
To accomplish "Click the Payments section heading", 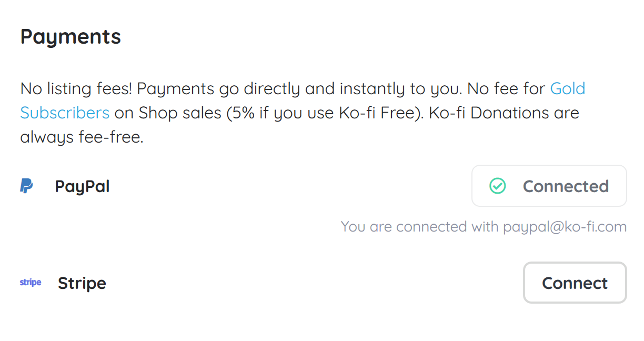I will [71, 37].
